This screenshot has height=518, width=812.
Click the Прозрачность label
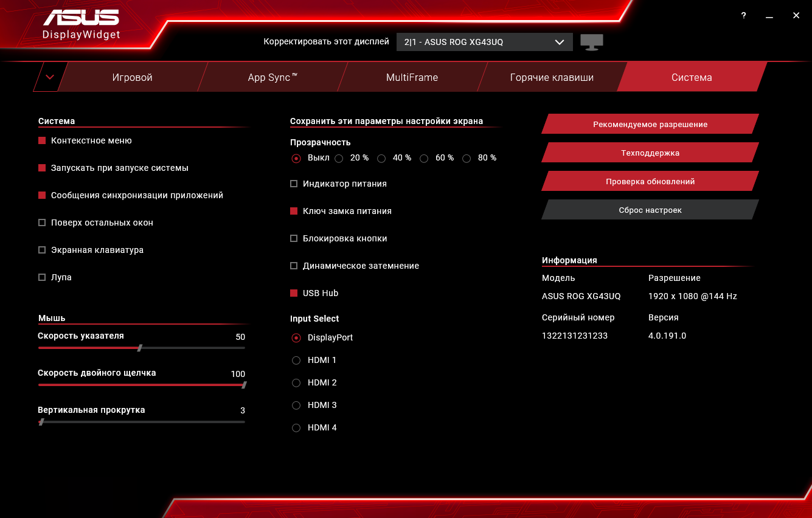[321, 142]
